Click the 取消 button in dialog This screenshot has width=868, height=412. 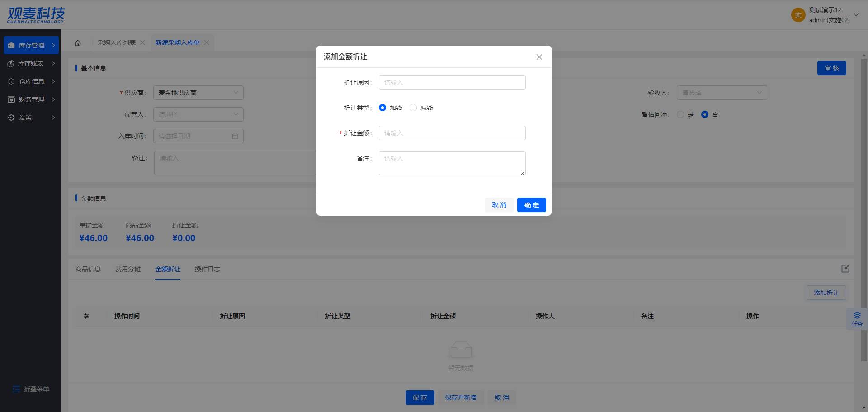tap(499, 205)
